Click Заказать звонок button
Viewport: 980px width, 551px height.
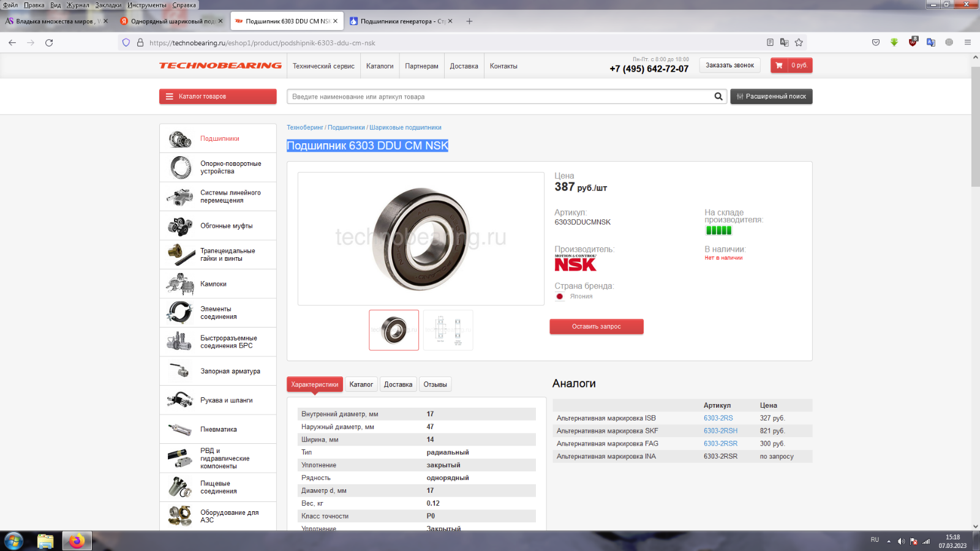[730, 65]
